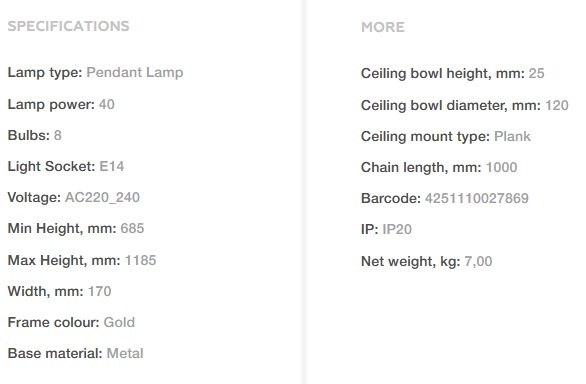Click the vertical divider between columns
Viewport: 586px width, 384px height.
click(x=303, y=192)
